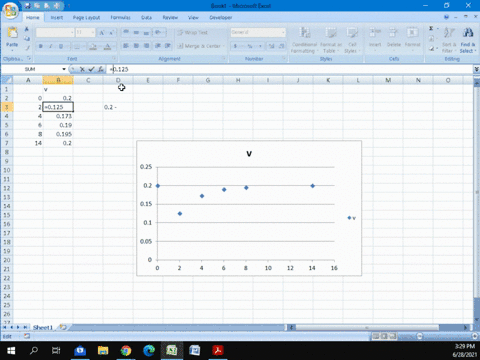This screenshot has width=480, height=360.
Task: Click the Fill Color bucket
Action: pyautogui.click(x=93, y=46)
